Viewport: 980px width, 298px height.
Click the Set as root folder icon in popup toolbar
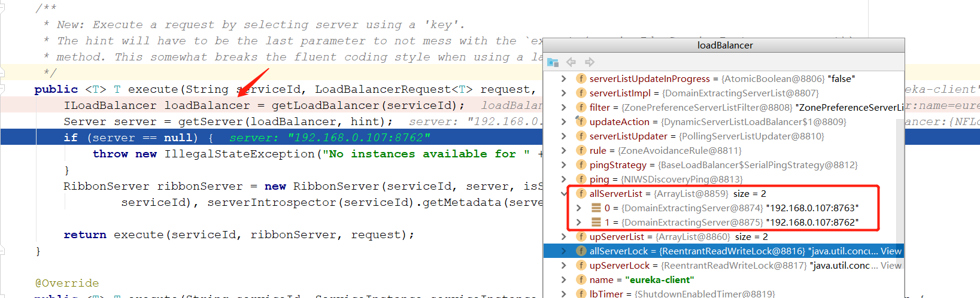pyautogui.click(x=553, y=62)
